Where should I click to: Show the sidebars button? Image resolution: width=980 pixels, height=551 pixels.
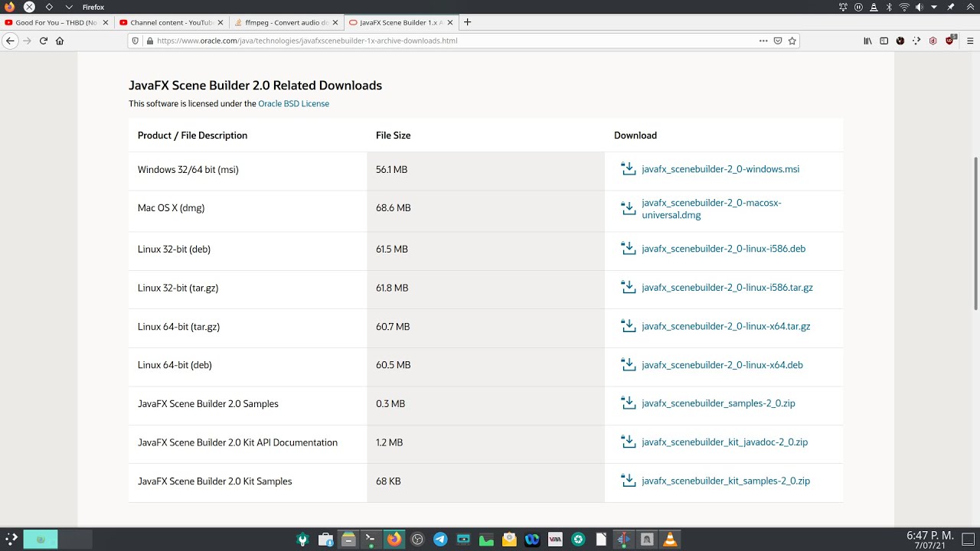[884, 41]
